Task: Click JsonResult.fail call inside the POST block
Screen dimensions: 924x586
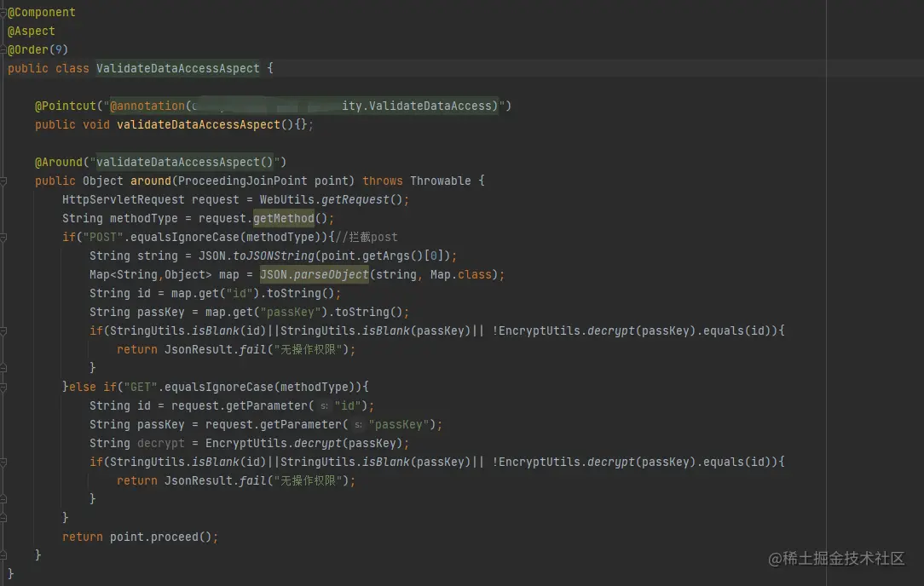Action: [216, 350]
